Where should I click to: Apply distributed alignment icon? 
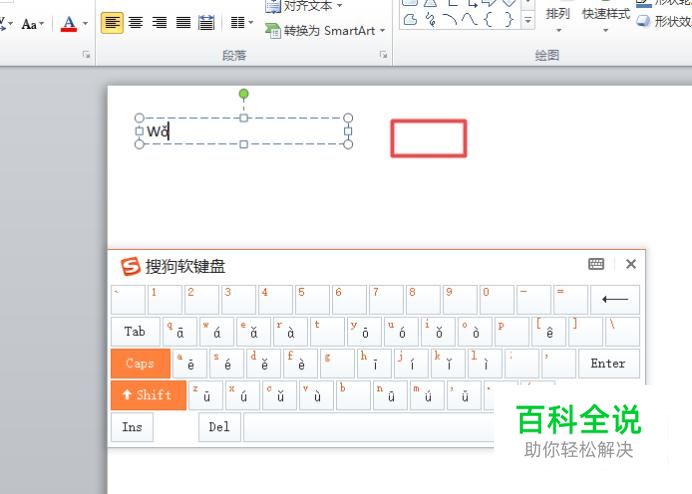point(207,22)
